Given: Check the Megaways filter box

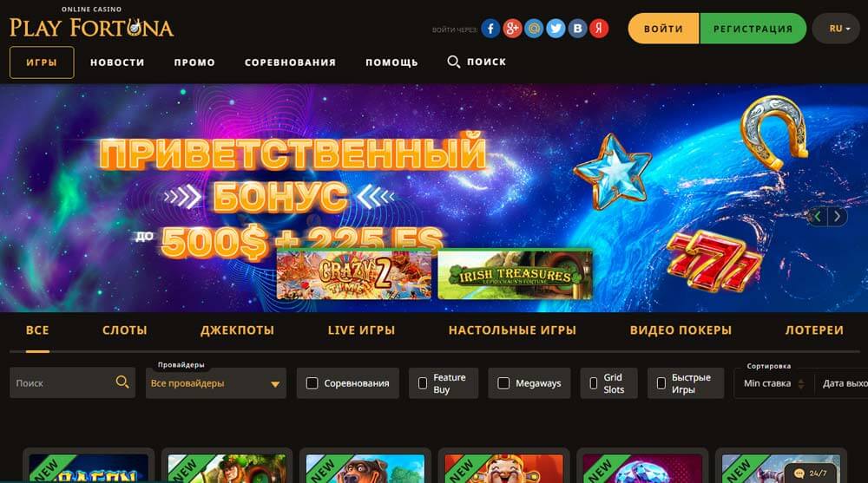Looking at the screenshot, I should [x=503, y=383].
